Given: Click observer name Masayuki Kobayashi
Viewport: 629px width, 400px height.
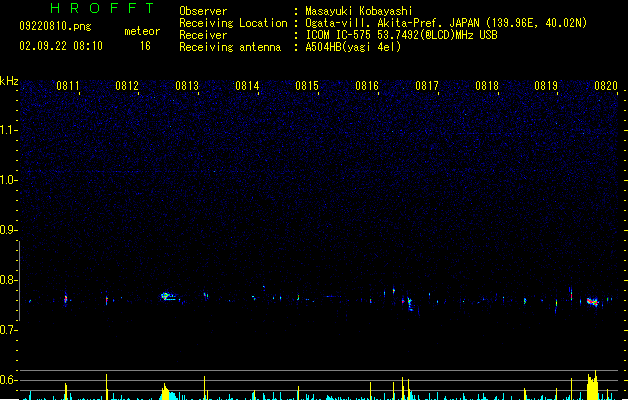Looking at the screenshot, I should pos(359,11).
